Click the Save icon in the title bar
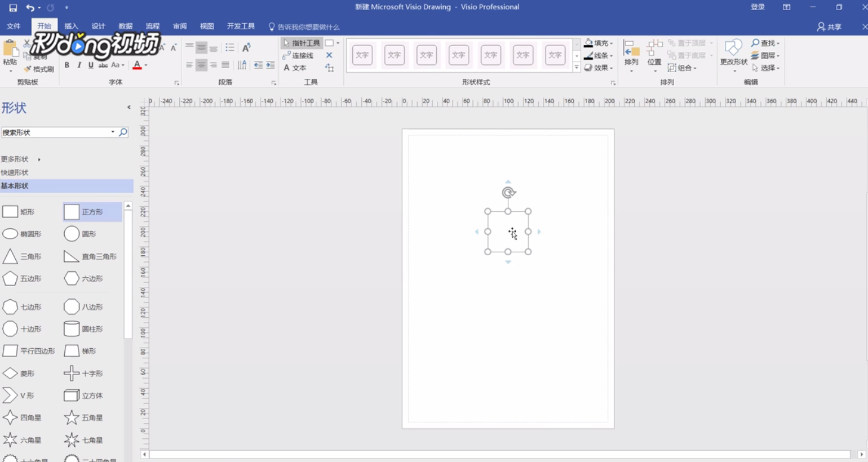The height and width of the screenshot is (462, 868). tap(13, 8)
